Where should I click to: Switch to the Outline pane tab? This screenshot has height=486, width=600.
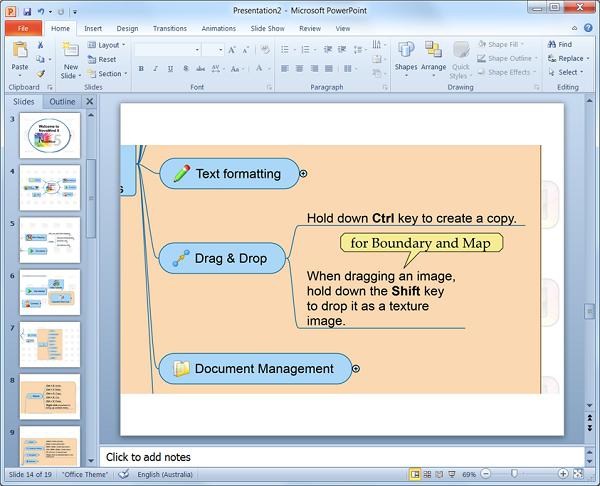62,102
